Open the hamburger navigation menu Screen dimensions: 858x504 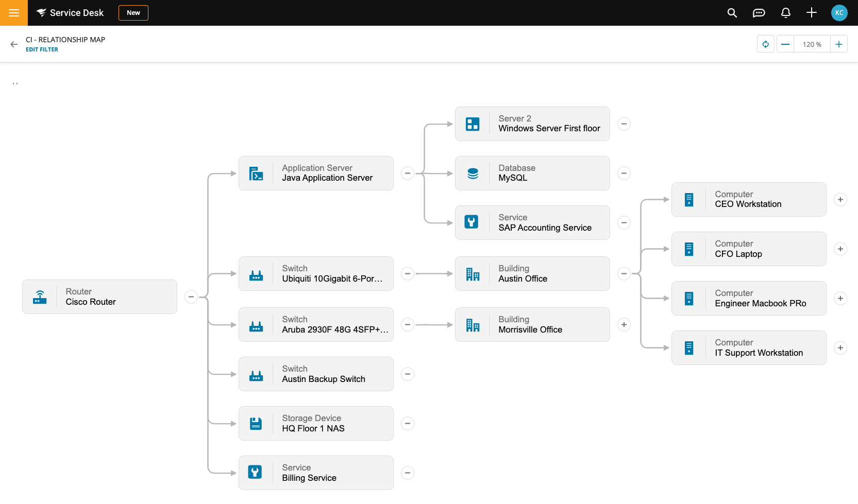[14, 13]
